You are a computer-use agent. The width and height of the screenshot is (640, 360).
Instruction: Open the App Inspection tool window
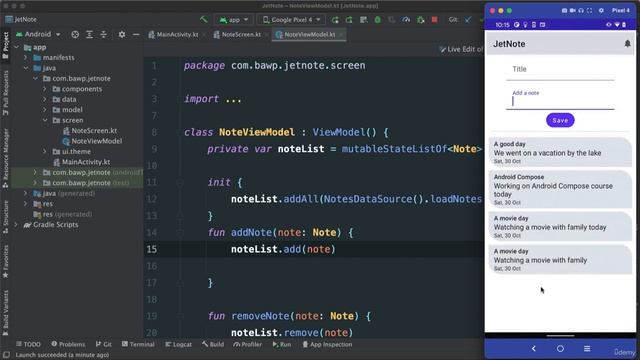[x=327, y=344]
